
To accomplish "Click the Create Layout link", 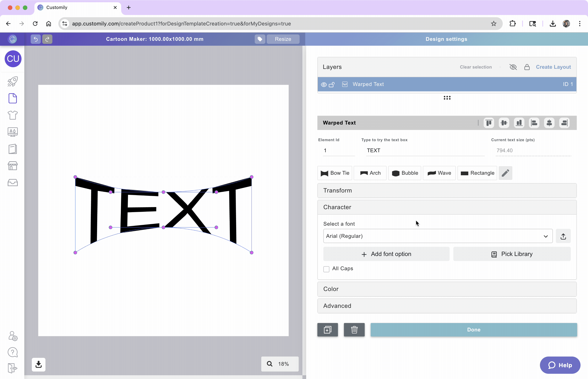I will click(x=553, y=67).
